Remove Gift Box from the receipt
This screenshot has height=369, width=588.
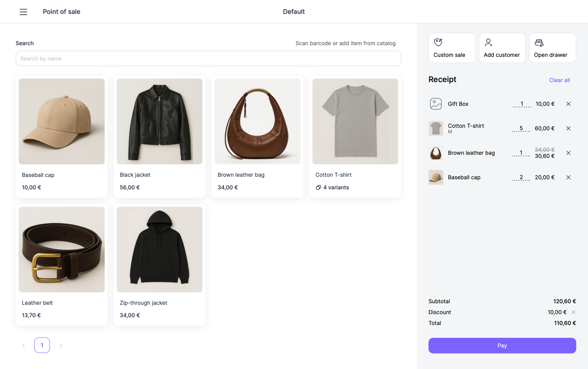point(568,104)
